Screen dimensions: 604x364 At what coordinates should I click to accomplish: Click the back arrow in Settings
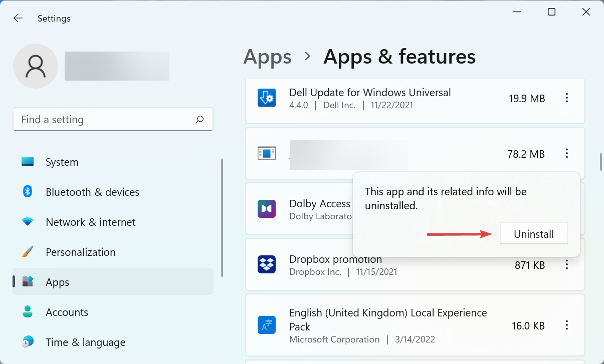[18, 18]
